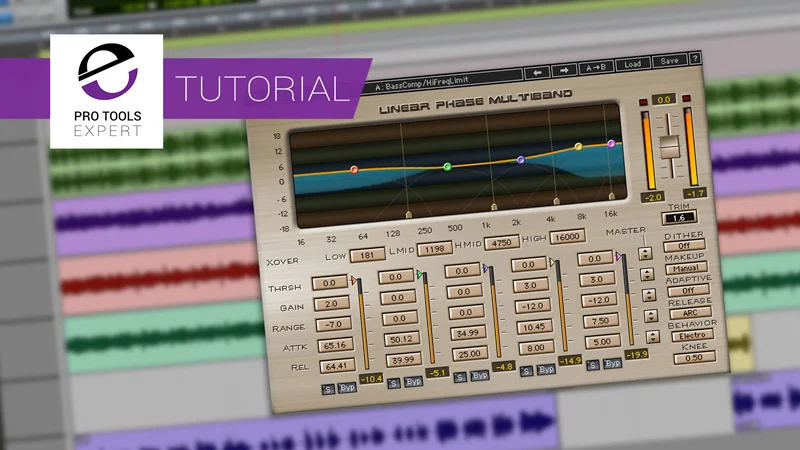The image size is (800, 450).
Task: Click the green threshold arrow of second band
Action: tap(419, 274)
